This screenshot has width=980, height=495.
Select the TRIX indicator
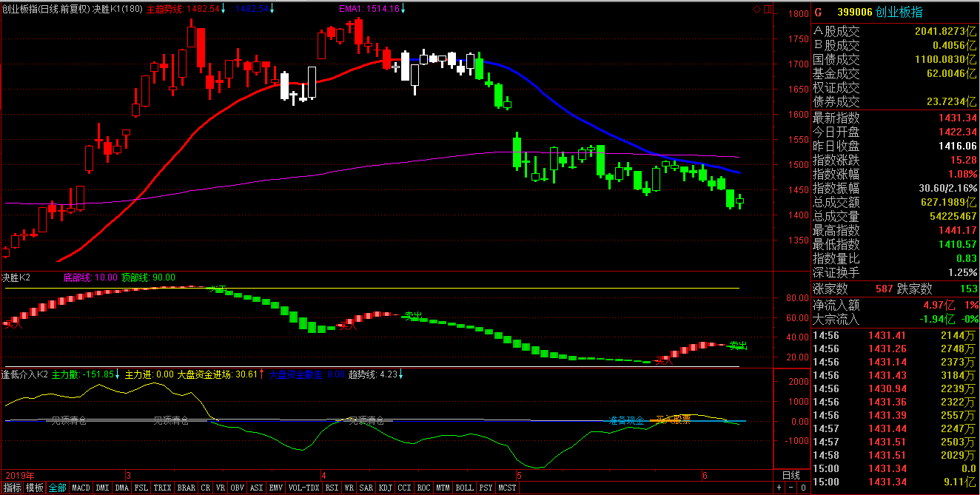tap(163, 488)
